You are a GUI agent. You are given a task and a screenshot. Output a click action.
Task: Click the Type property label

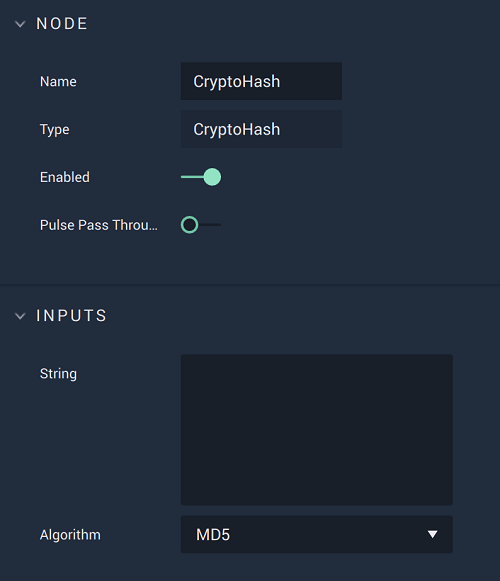click(54, 130)
